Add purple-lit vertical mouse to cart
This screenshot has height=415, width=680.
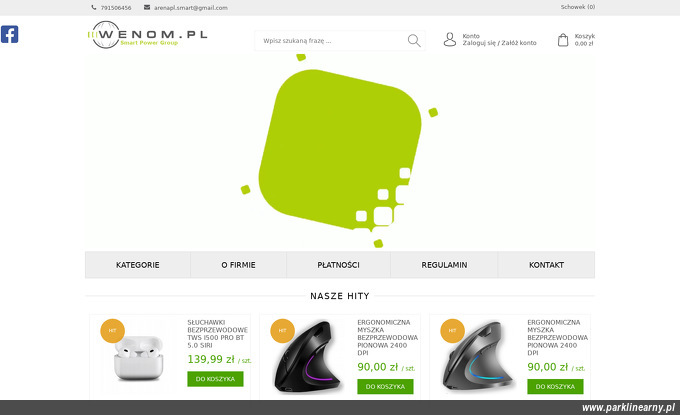pyautogui.click(x=385, y=387)
